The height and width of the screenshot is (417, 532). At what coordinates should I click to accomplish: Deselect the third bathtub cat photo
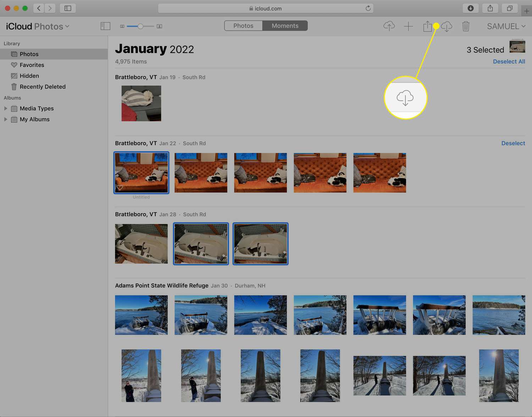point(260,244)
